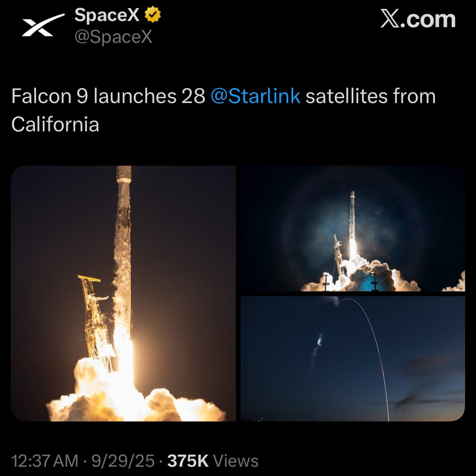
Task: Open the SpaceX display name
Action: coord(107,15)
